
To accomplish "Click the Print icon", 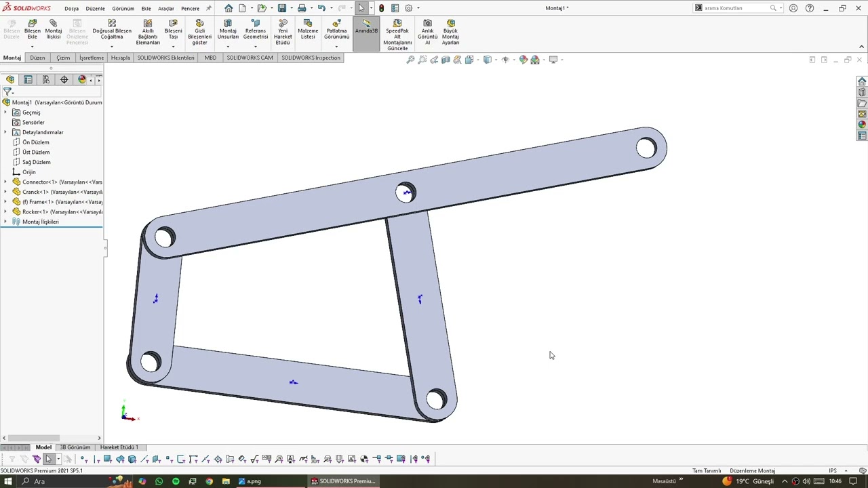I will (302, 8).
